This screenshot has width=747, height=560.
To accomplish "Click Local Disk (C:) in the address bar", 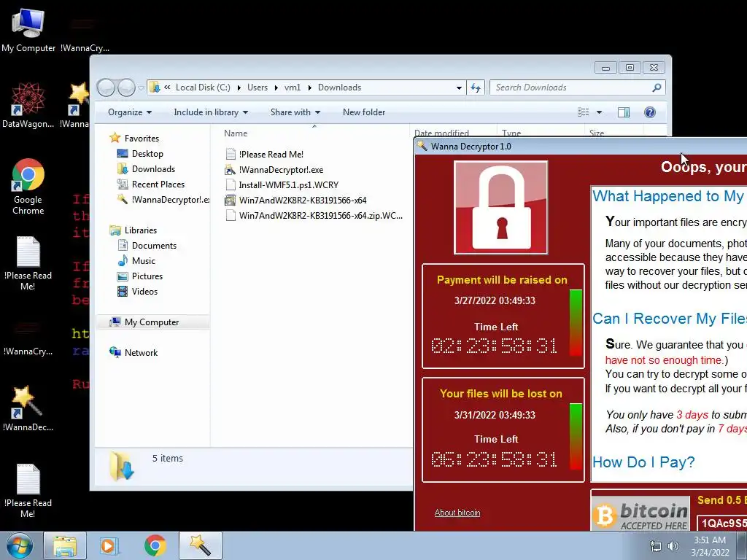I will pyautogui.click(x=203, y=87).
